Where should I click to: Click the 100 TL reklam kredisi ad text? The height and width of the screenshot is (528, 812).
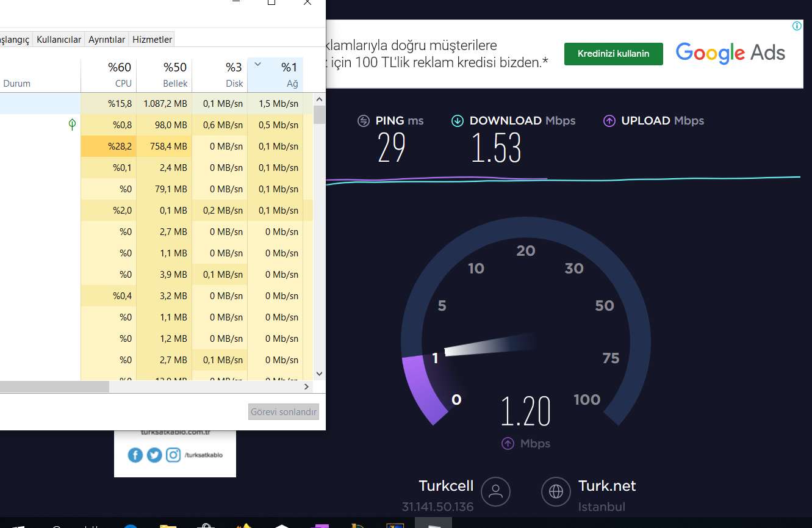click(x=437, y=62)
